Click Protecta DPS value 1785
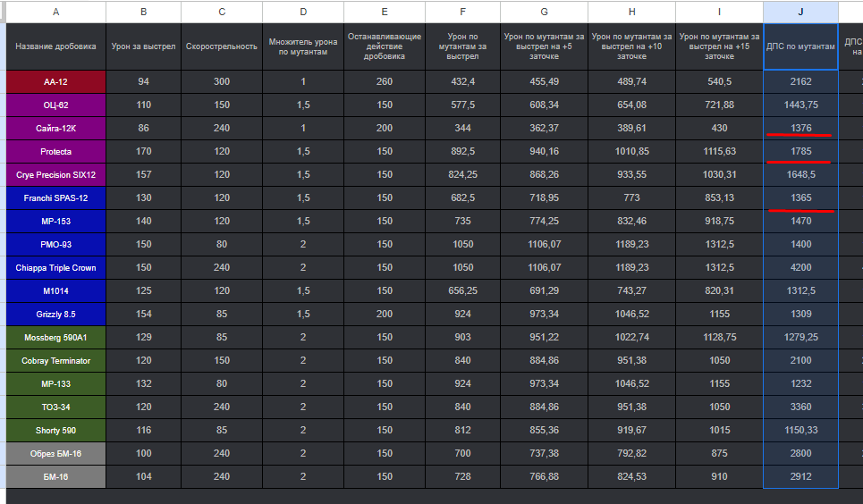The height and width of the screenshot is (504, 863). coord(800,151)
